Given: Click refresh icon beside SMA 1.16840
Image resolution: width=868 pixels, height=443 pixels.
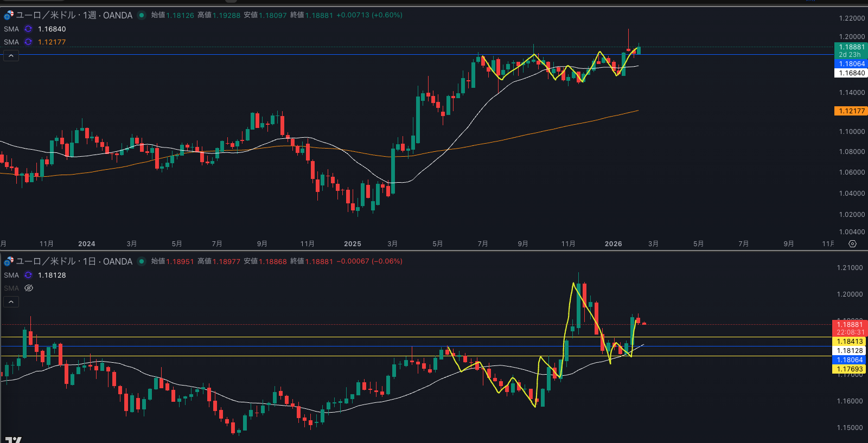Looking at the screenshot, I should pos(28,29).
